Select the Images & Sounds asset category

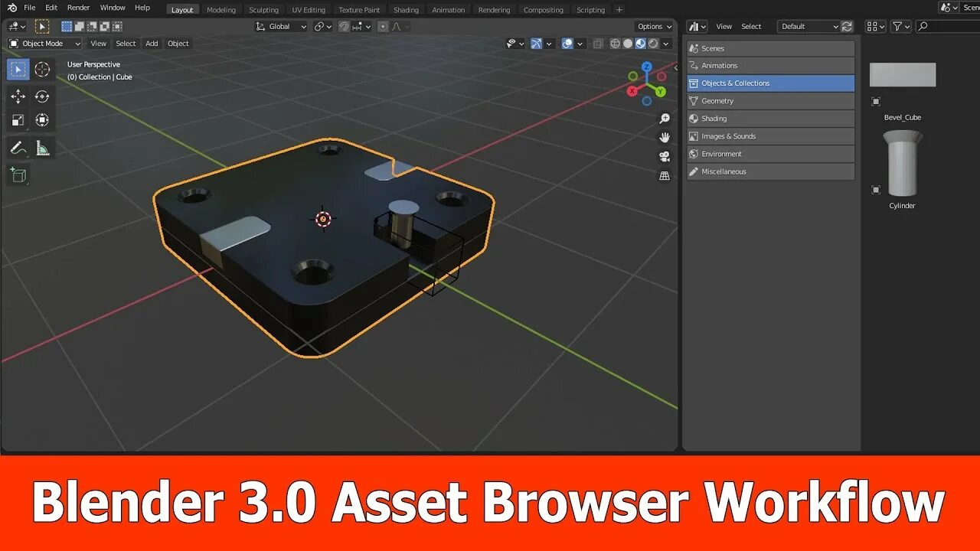[770, 136]
